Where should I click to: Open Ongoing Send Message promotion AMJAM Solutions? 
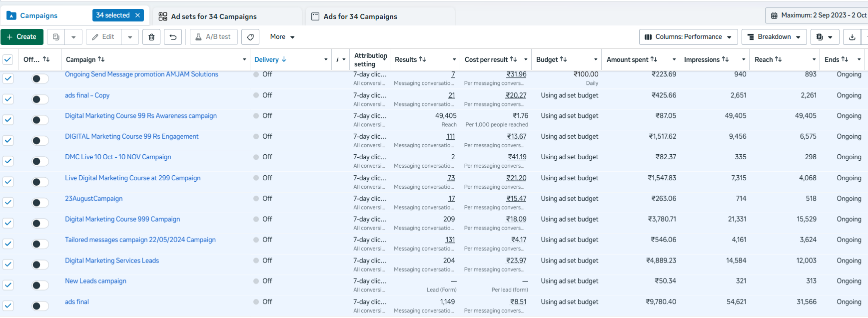141,74
